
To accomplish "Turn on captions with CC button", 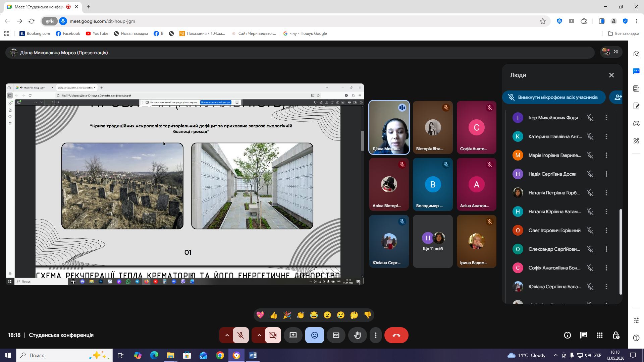I will 336,335.
